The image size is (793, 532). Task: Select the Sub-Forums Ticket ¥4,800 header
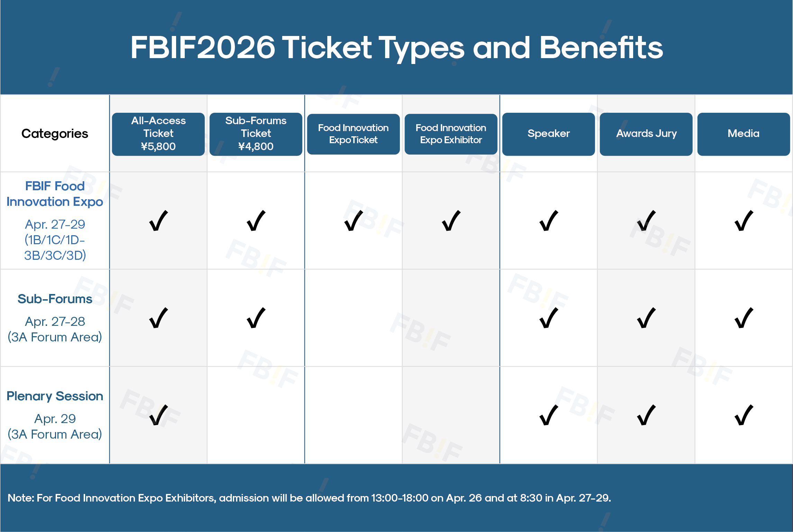(x=256, y=134)
